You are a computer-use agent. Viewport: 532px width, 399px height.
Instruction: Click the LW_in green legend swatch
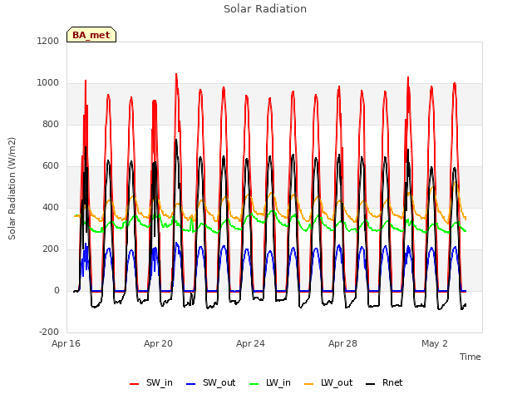pos(254,384)
